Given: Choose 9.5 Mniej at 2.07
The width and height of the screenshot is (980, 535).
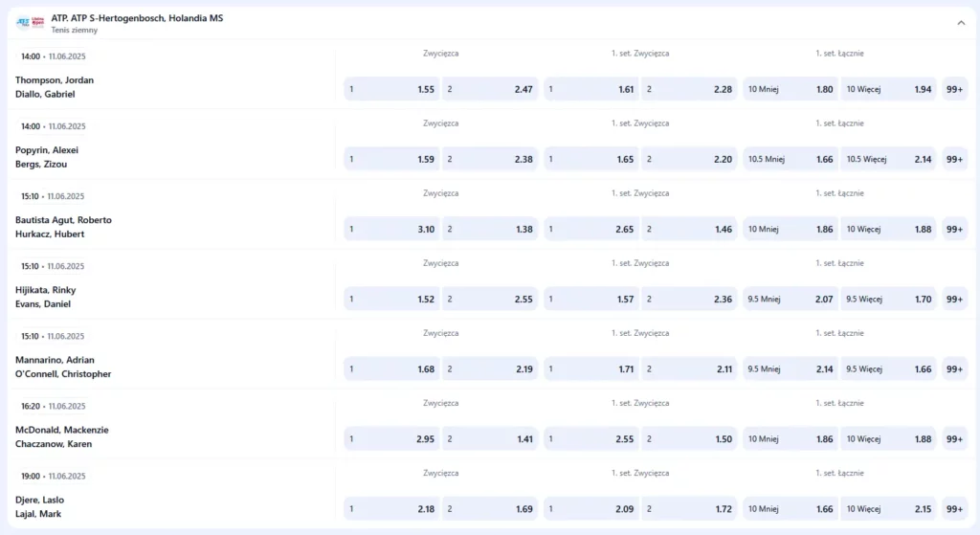Looking at the screenshot, I should tap(791, 299).
